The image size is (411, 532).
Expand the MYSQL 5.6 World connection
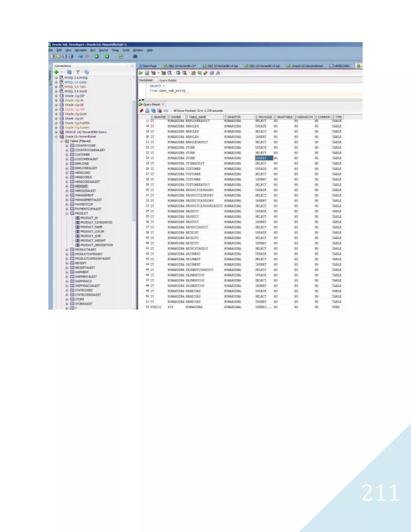pyautogui.click(x=56, y=91)
